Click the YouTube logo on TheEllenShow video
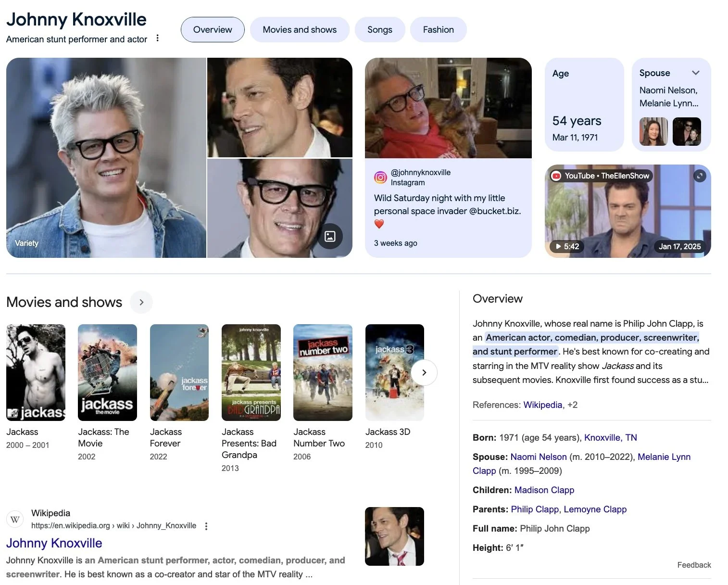 pos(556,176)
